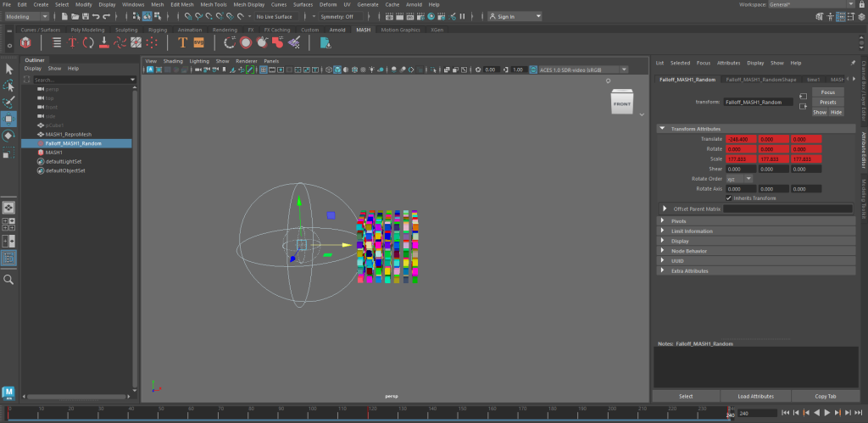Toggle the Inherits Transform checkbox
The width and height of the screenshot is (868, 423).
click(729, 198)
